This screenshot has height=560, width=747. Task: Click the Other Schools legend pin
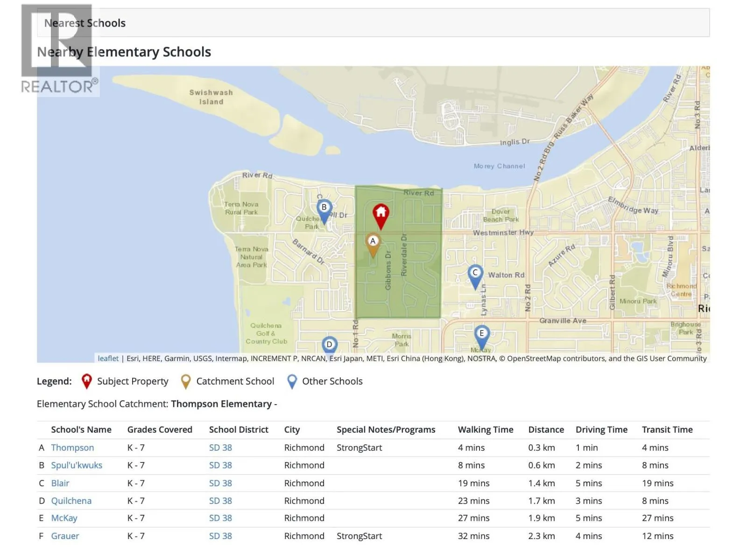(x=292, y=381)
